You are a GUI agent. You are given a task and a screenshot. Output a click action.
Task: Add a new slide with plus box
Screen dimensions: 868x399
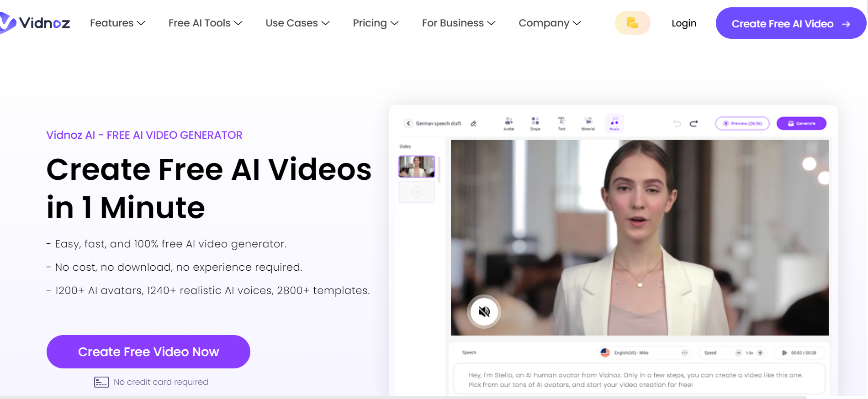(417, 192)
